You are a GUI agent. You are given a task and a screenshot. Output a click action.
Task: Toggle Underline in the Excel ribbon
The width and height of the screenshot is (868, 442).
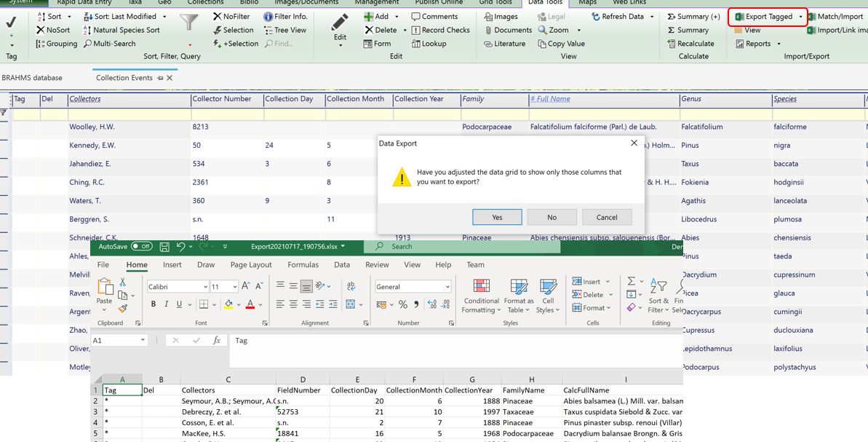(180, 304)
